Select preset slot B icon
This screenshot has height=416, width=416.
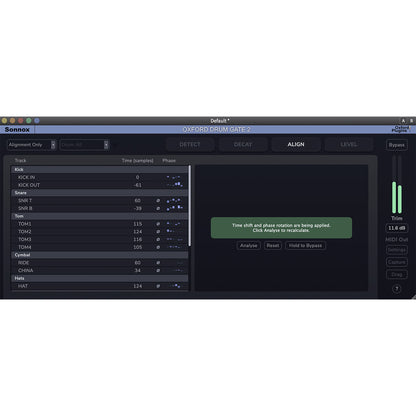[x=411, y=121]
